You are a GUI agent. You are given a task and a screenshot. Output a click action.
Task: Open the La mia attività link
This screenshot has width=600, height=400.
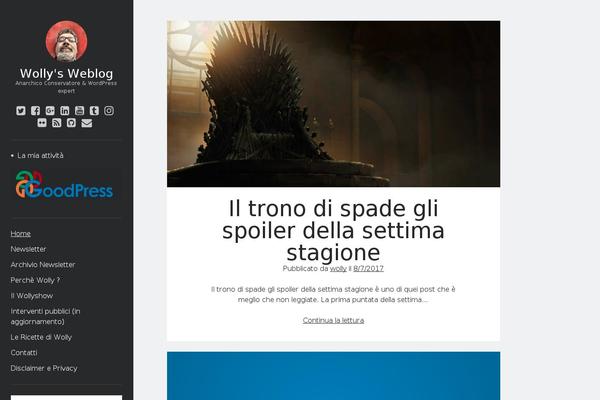[x=40, y=155]
